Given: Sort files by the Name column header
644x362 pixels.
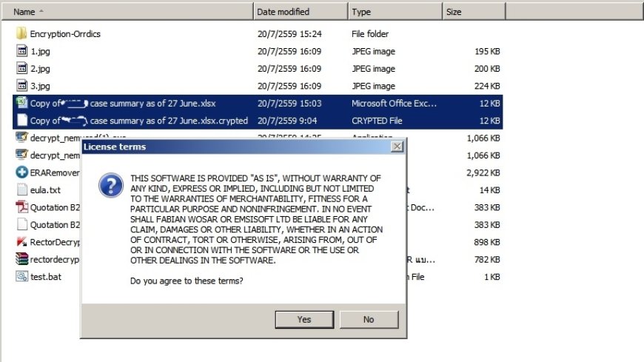Looking at the screenshot, I should click(x=127, y=12).
